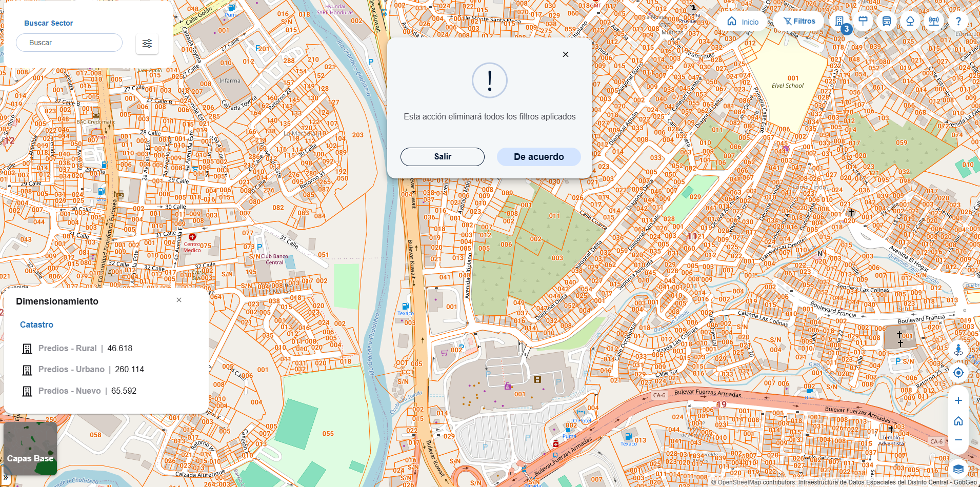Click the Inicio home button
Screen dimensions: 980x487
(743, 22)
